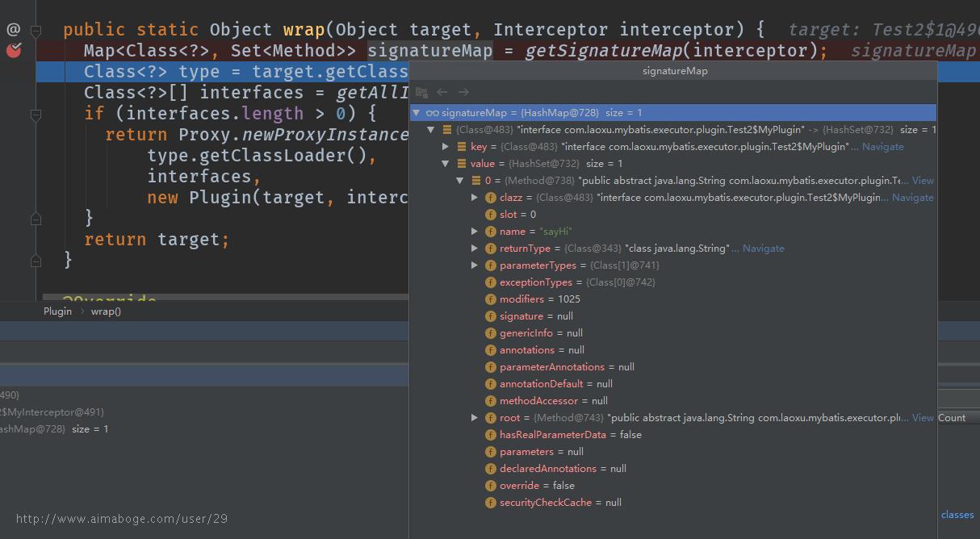This screenshot has width=980, height=539.
Task: Expand the parameterTypes node
Action: [x=475, y=265]
